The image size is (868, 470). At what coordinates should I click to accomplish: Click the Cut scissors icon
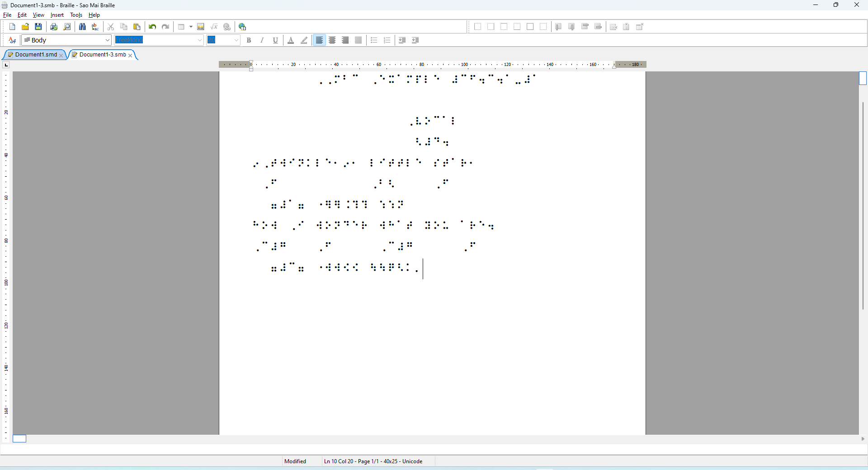(x=111, y=27)
